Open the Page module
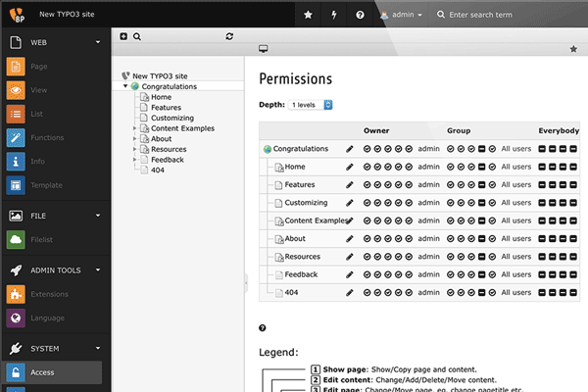Image resolution: width=588 pixels, height=392 pixels. [39, 67]
